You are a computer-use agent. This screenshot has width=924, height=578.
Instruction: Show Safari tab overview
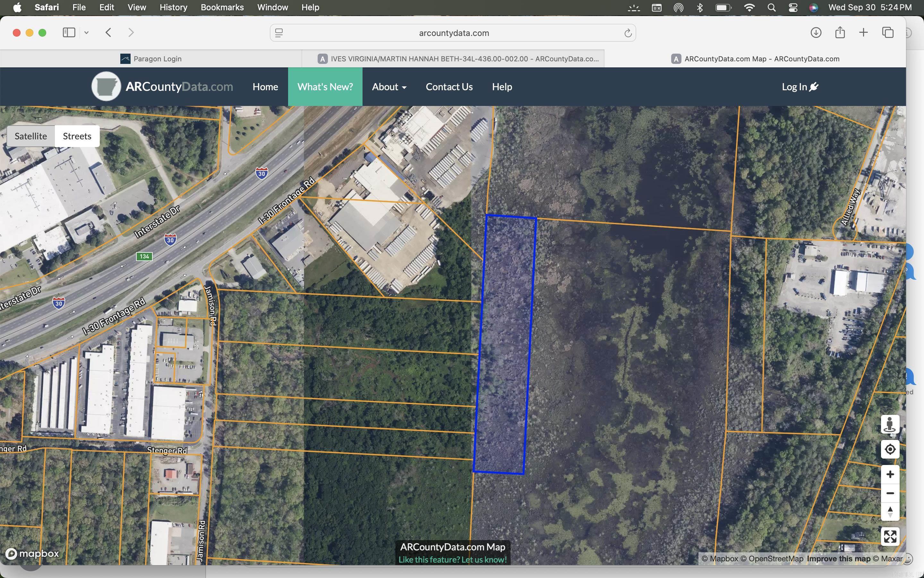[888, 32]
